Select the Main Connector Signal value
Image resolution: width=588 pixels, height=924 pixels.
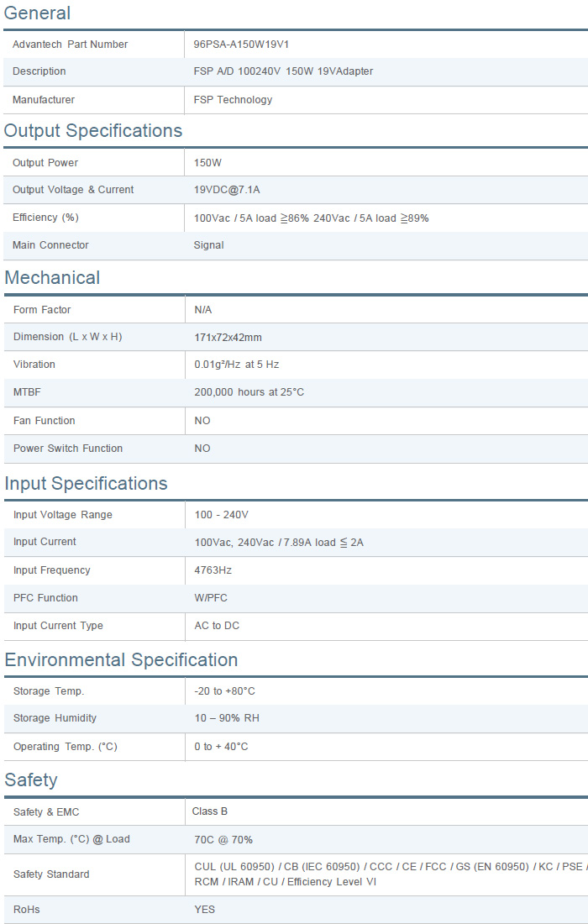pos(208,245)
